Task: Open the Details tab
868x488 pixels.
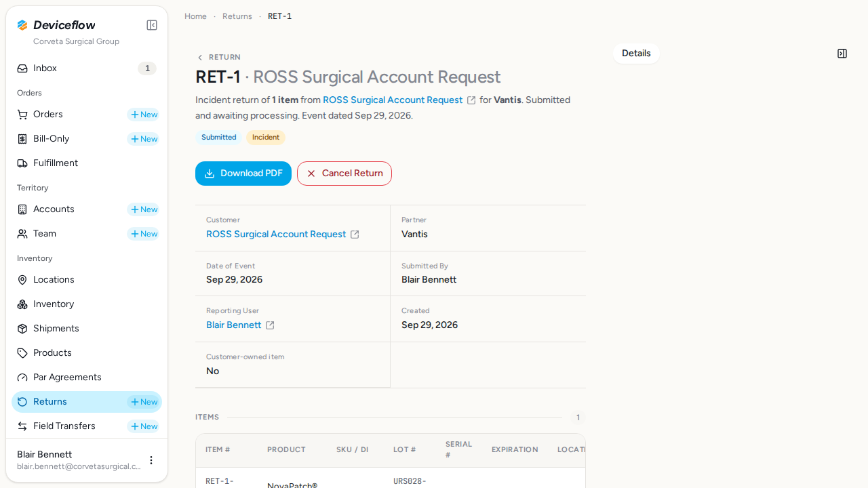Action: pyautogui.click(x=636, y=54)
